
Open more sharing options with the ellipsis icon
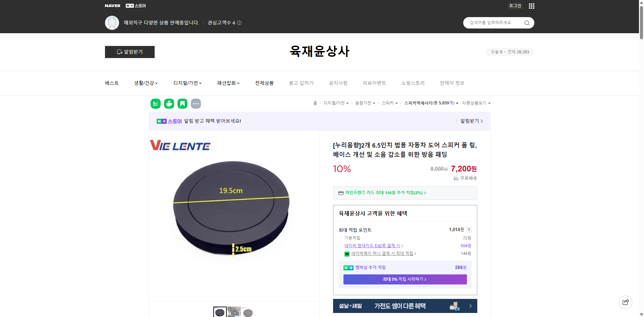click(x=196, y=104)
